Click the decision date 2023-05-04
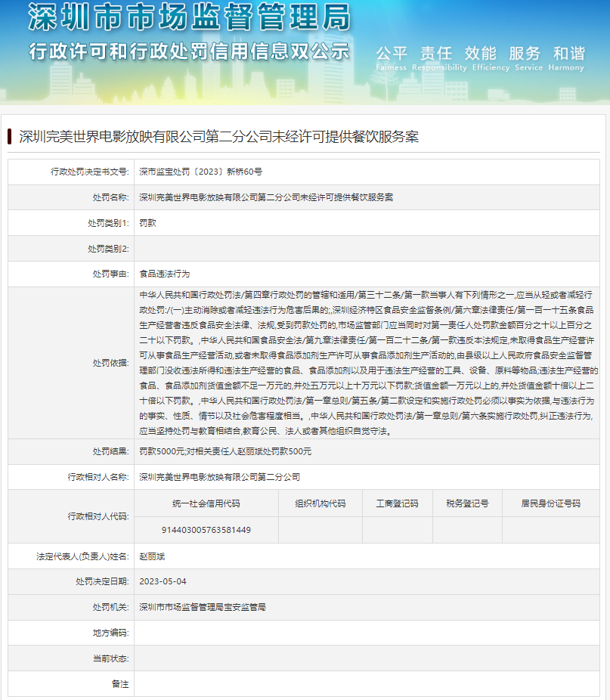The image size is (610, 700). click(163, 582)
